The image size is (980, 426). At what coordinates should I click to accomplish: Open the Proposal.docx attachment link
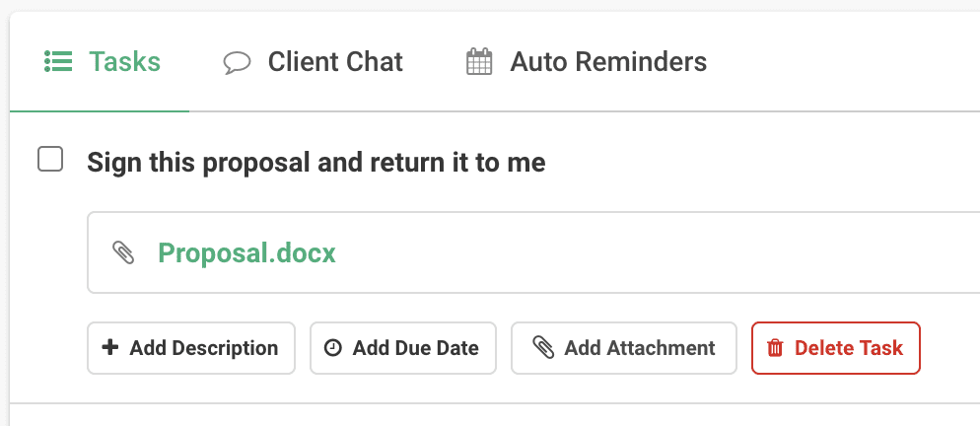click(246, 252)
